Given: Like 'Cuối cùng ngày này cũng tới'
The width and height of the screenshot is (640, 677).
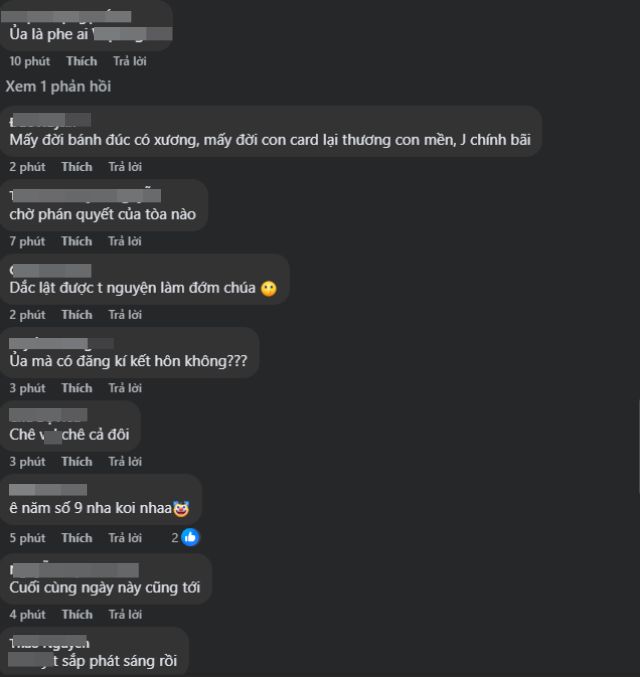Looking at the screenshot, I should pyautogui.click(x=77, y=614).
